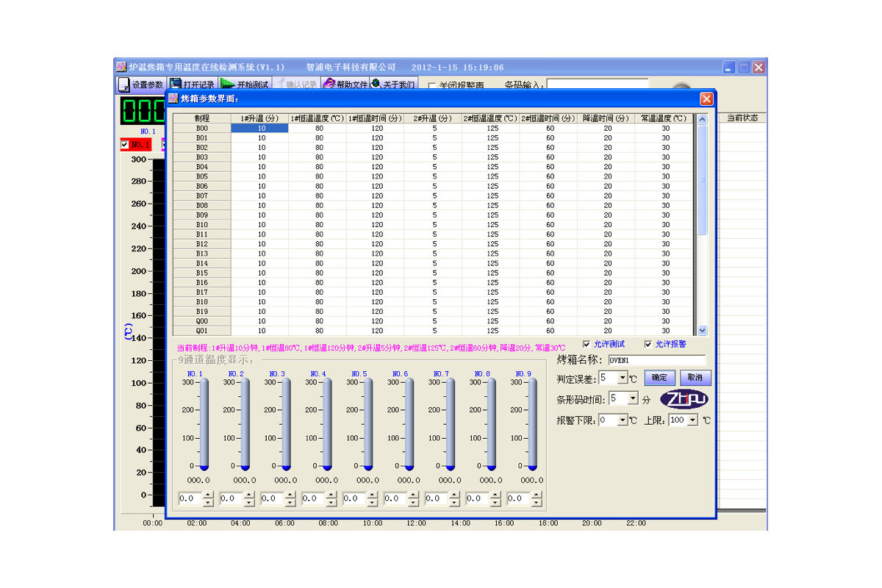Click the scroll-down arrow of the parameter table
This screenshot has height=588, width=882.
(x=702, y=331)
